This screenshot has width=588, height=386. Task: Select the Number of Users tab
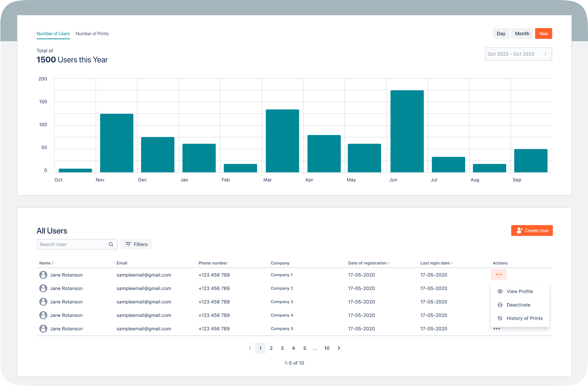click(x=53, y=33)
